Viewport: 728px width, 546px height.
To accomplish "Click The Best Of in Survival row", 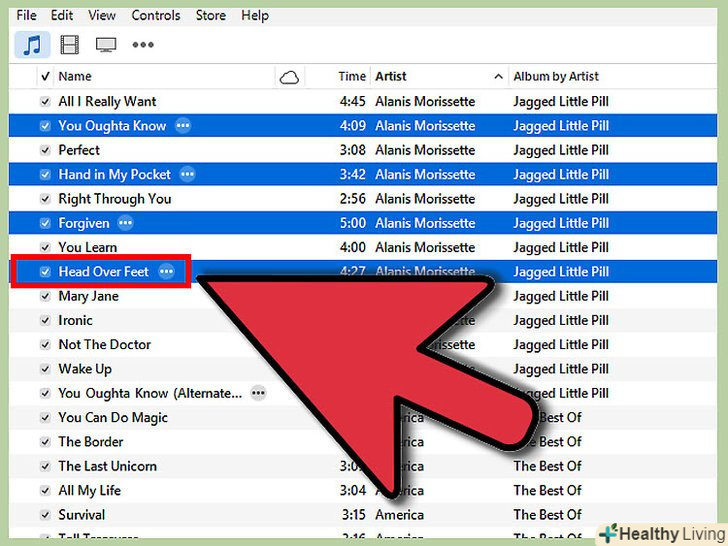I will point(547,515).
